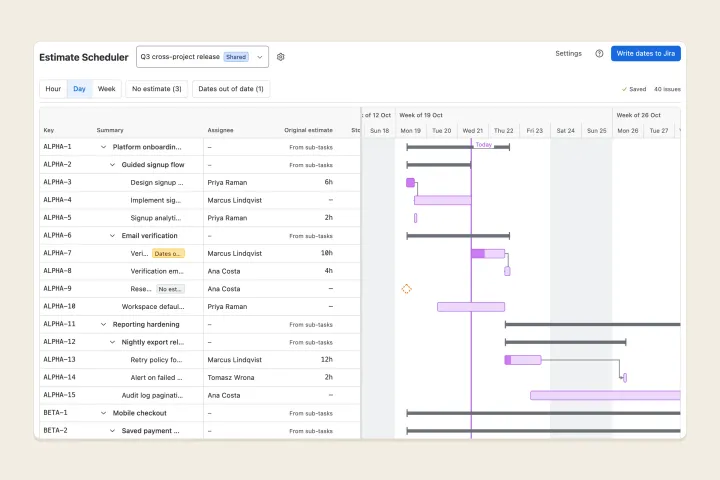
Task: Select the ALPHA-13 Retry policy Gantt bar
Action: [523, 360]
